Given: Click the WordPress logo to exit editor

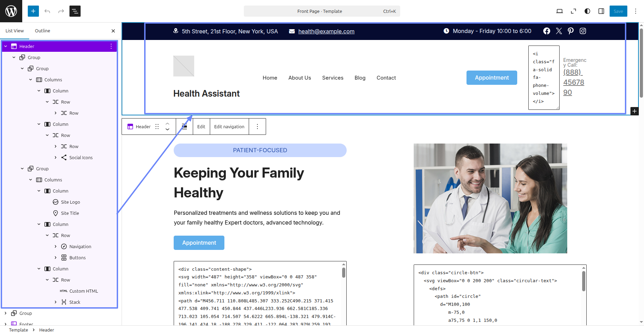Looking at the screenshot, I should [x=11, y=11].
